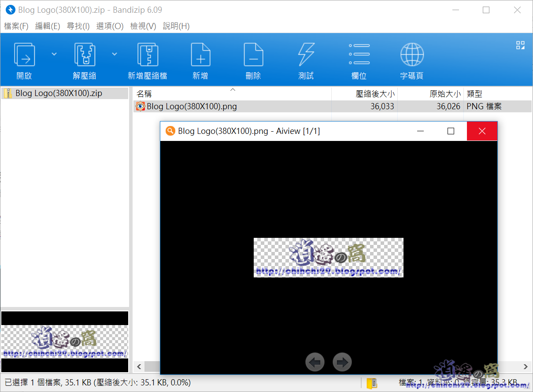This screenshot has width=533, height=392.
Task: Click the original size value 36,026
Action: (x=448, y=106)
